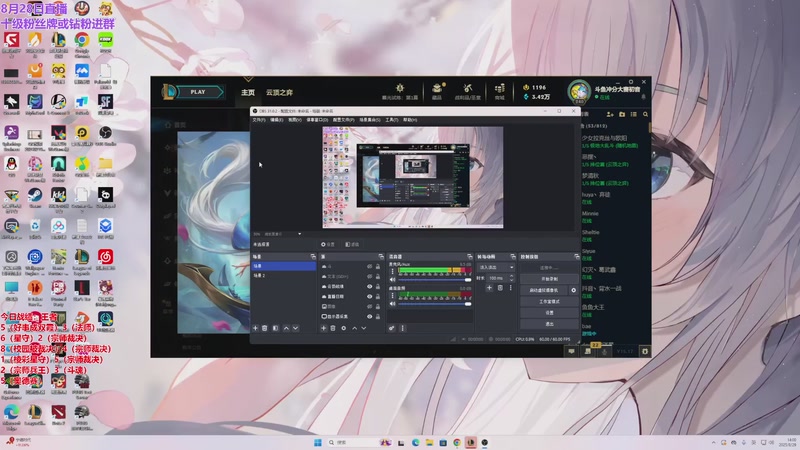800x450 pixels.
Task: Open the three-dot options for the first mixer audio track
Action: pos(392,271)
